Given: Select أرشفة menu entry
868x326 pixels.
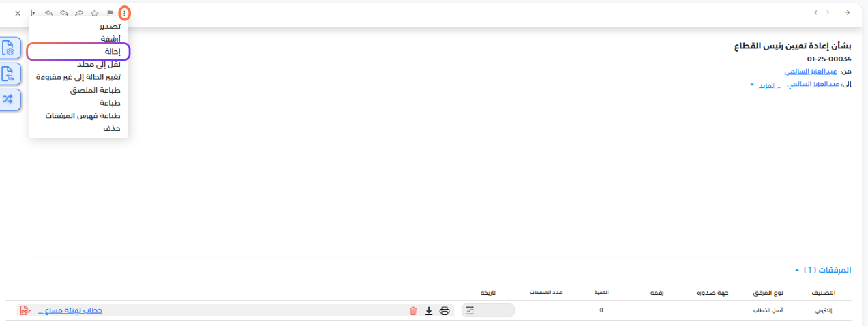Looking at the screenshot, I should tap(110, 38).
